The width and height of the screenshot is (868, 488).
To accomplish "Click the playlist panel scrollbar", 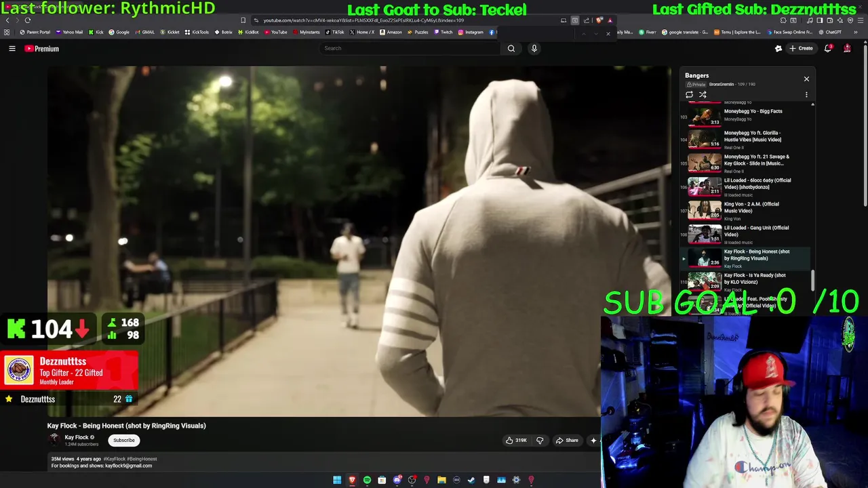I will 812,279.
